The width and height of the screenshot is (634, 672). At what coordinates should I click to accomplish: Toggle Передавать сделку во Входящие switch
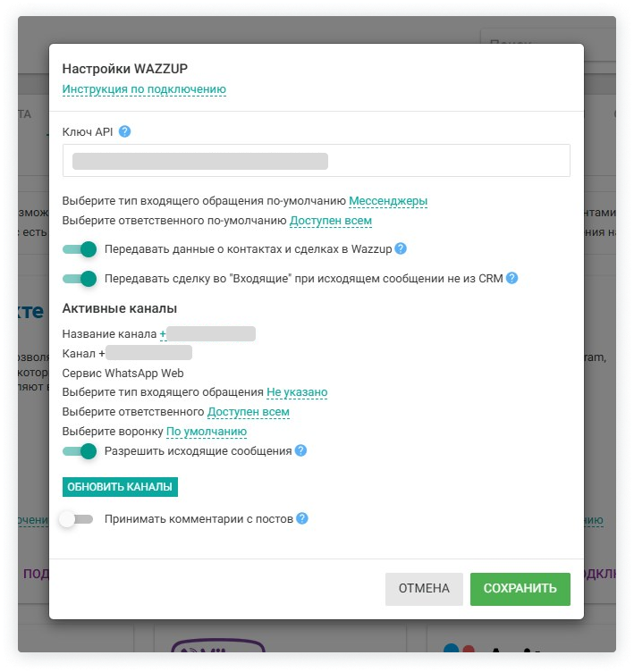click(80, 279)
